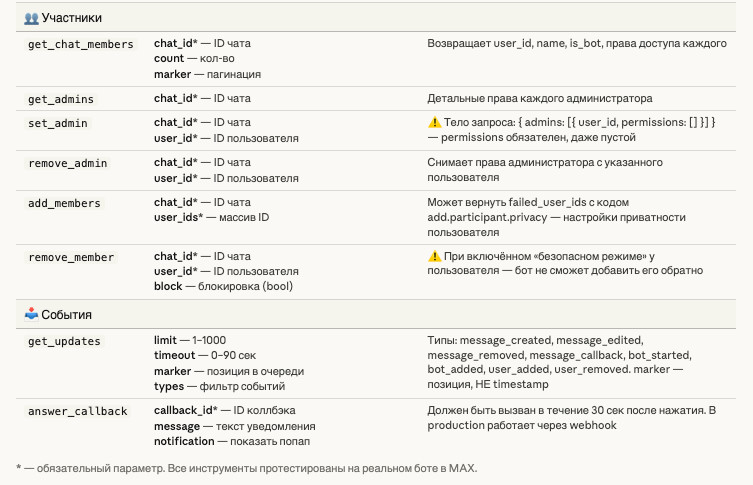Click the footnote about обязательный параметр
Viewport: 753px width, 485px height.
point(247,467)
